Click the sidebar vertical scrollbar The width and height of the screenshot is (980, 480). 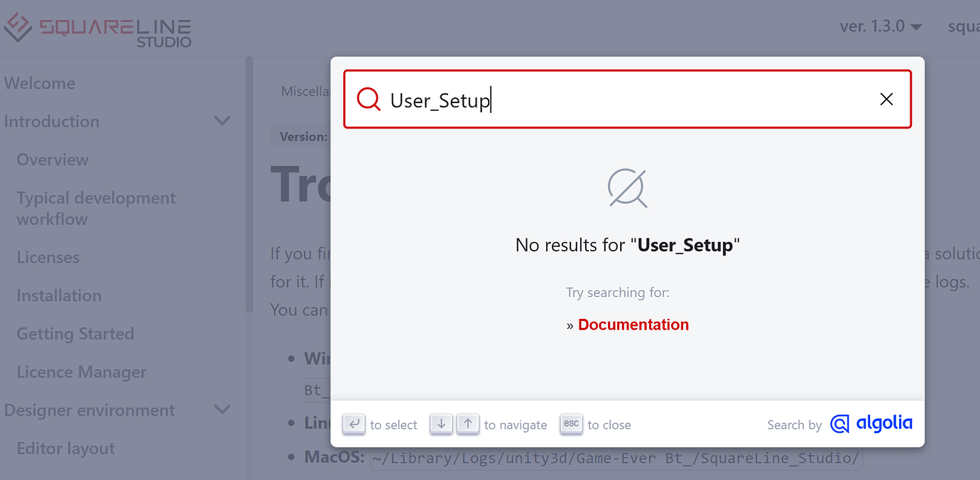pyautogui.click(x=249, y=185)
